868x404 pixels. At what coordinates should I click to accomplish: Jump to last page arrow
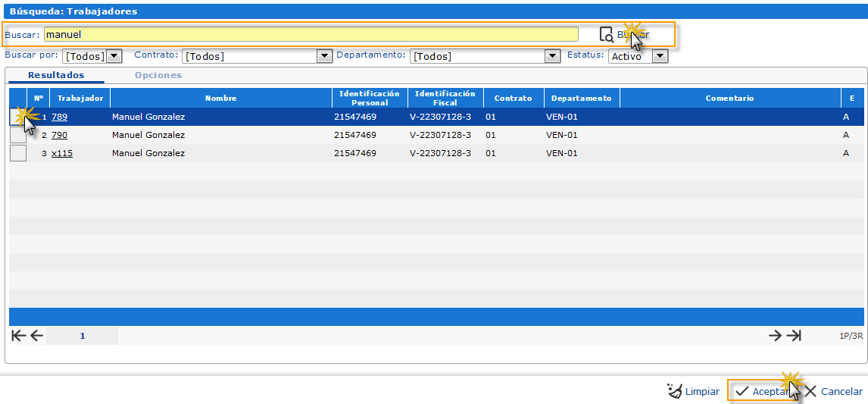[794, 336]
